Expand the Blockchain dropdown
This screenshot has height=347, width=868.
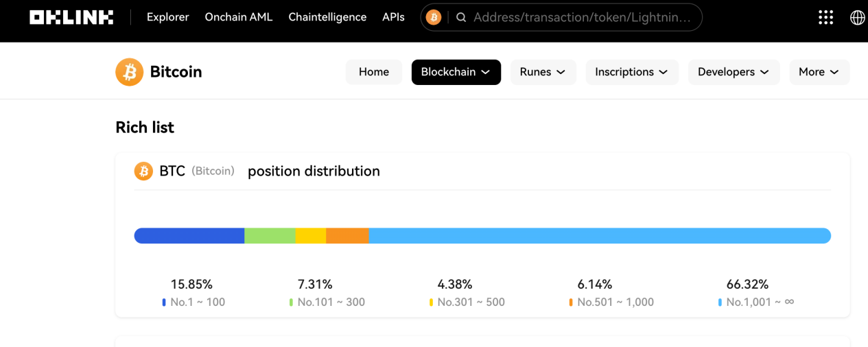click(456, 72)
